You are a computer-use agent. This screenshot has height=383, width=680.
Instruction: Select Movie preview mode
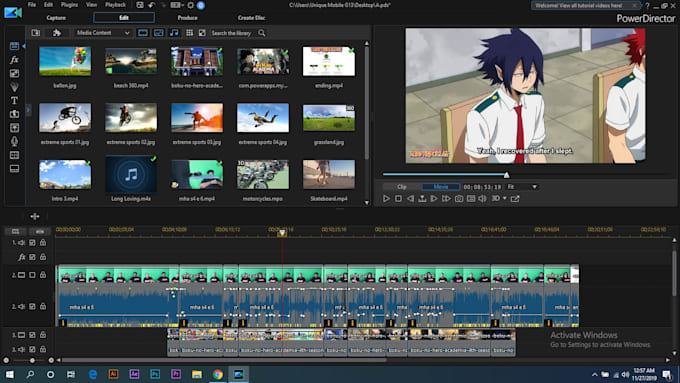(441, 187)
